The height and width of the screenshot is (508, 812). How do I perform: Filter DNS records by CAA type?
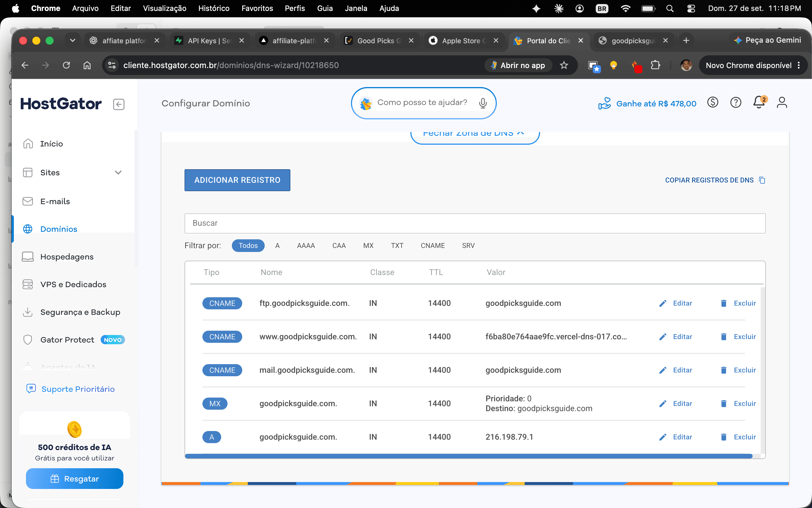(339, 246)
